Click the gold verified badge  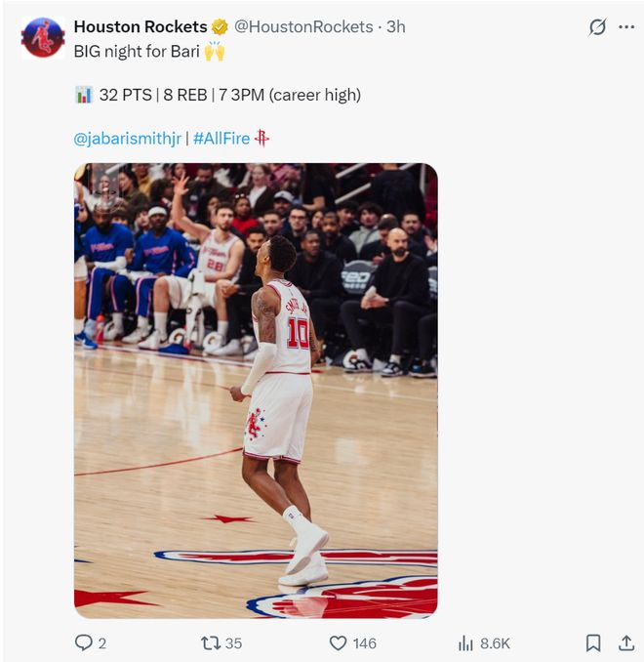(221, 26)
